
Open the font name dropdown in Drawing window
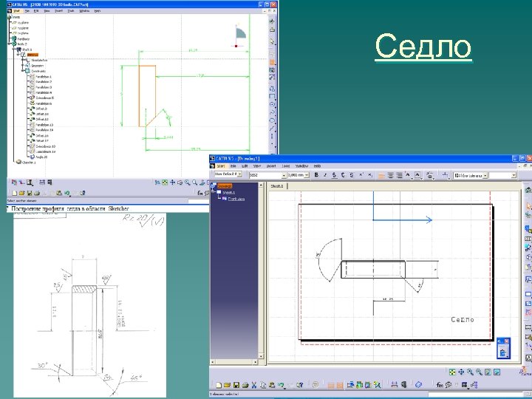pyautogui.click(x=284, y=175)
